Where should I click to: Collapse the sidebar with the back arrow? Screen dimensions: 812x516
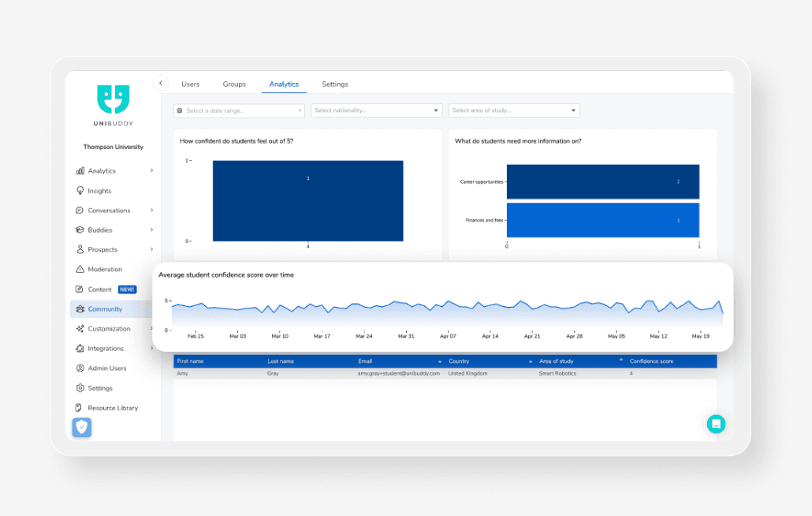pos(161,83)
